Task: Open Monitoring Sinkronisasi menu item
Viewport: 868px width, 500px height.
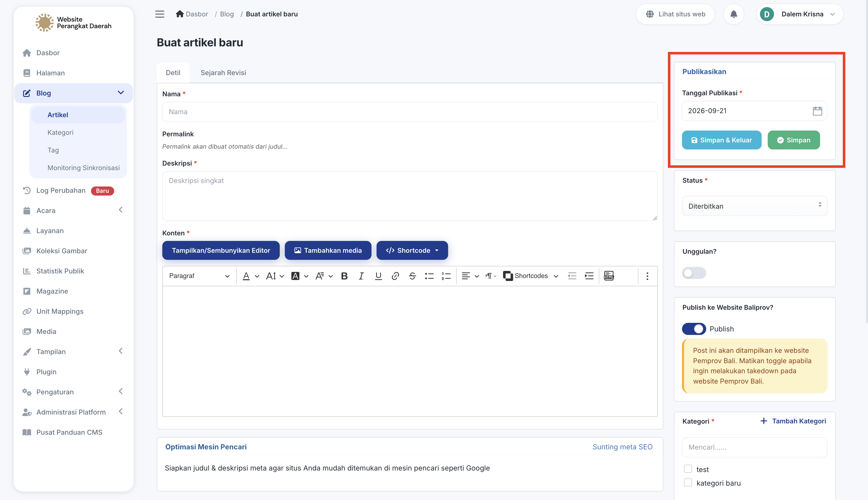Action: [83, 168]
